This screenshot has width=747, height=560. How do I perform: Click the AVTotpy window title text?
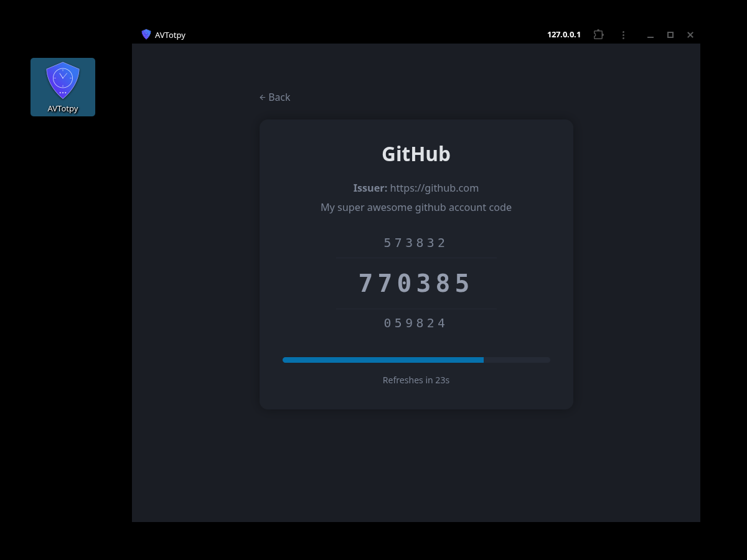click(x=170, y=35)
